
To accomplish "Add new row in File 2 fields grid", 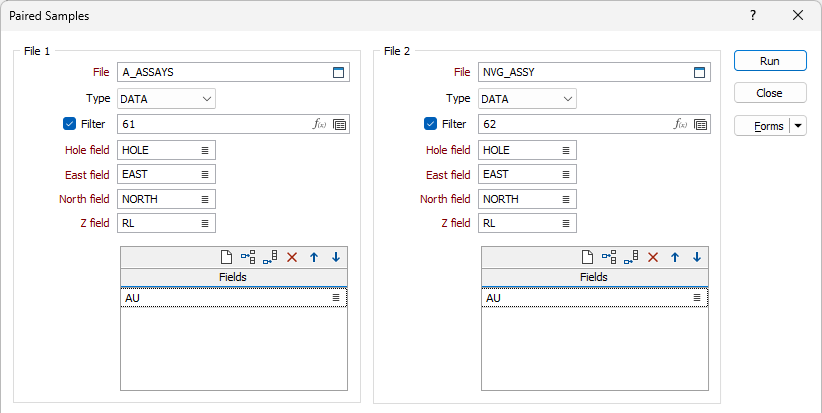I will pos(588,257).
